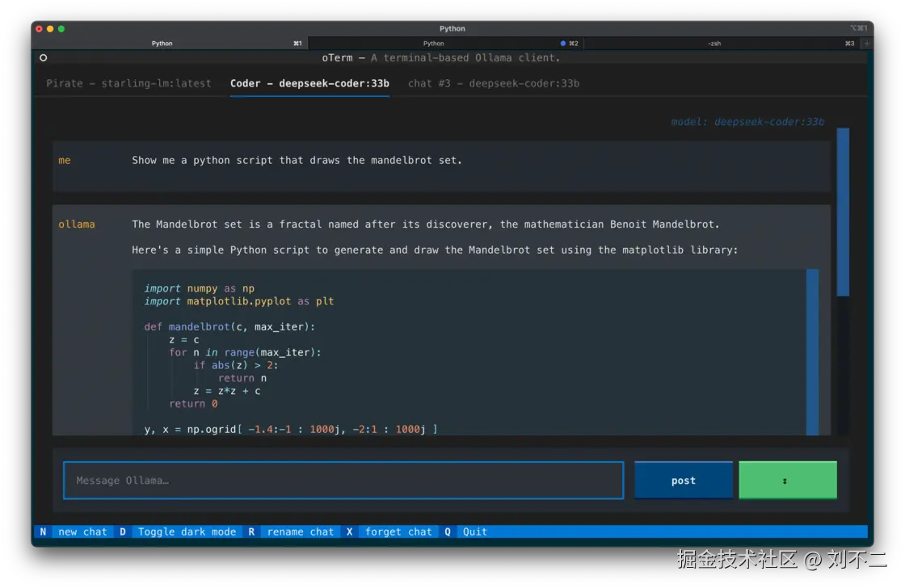Image resolution: width=905 pixels, height=588 pixels.
Task: Click Toggle dark mode in footer
Action: [x=187, y=532]
